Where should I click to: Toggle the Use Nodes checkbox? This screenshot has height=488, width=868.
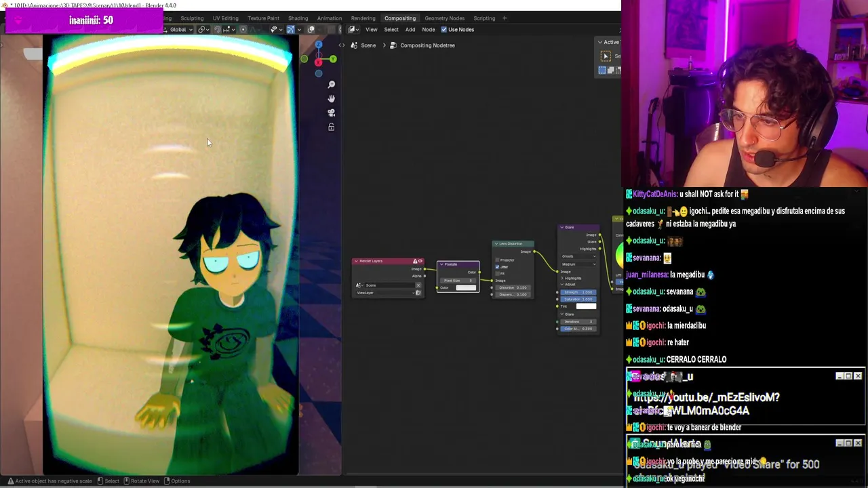(444, 29)
